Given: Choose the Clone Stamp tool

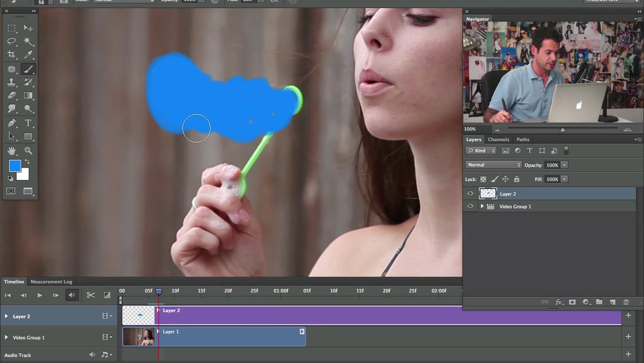Looking at the screenshot, I should 11,82.
